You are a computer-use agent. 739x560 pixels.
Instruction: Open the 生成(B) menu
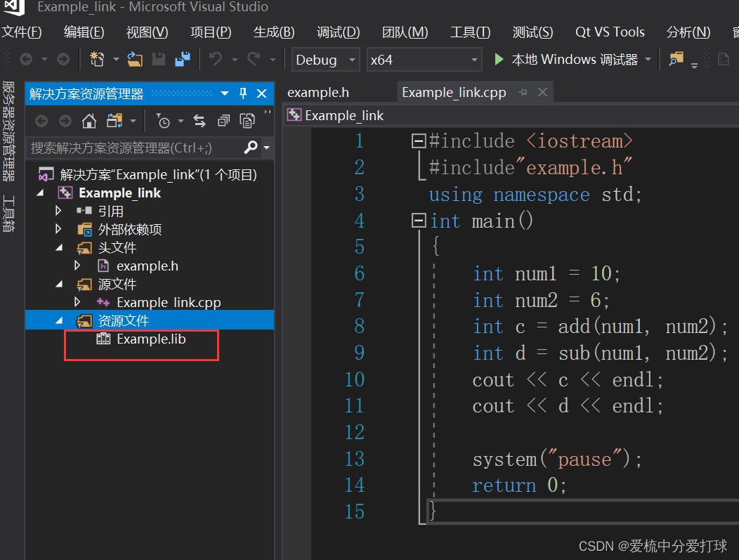274,32
